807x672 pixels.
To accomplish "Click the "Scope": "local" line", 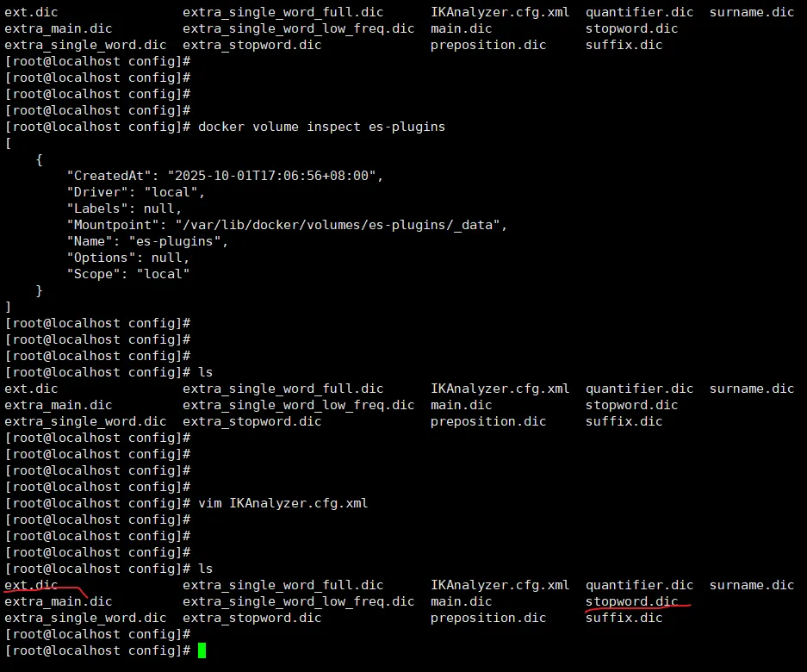I will click(x=128, y=274).
